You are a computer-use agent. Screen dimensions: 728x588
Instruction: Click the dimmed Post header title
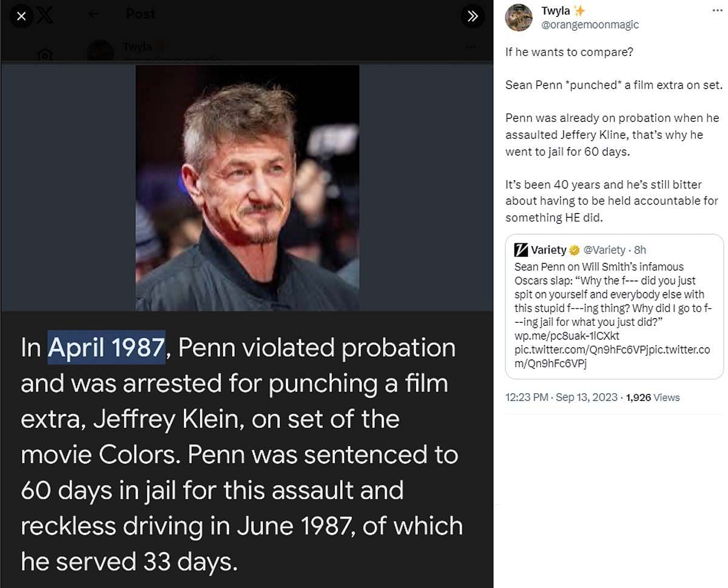(141, 13)
